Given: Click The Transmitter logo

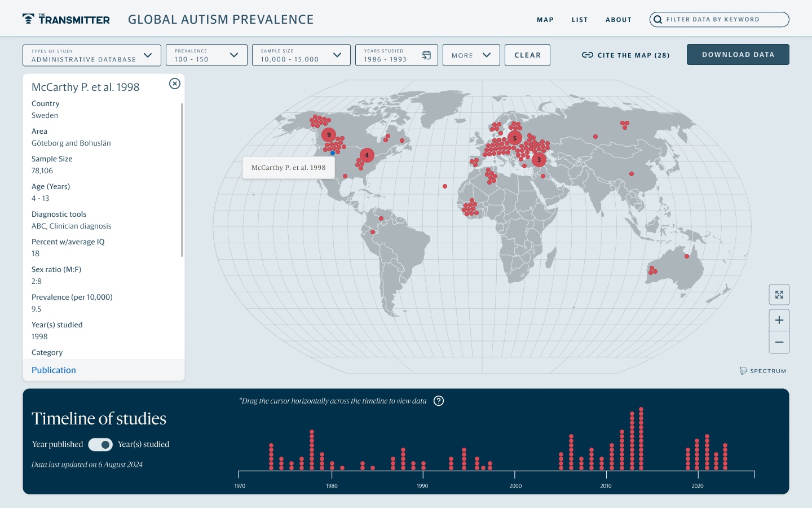Looking at the screenshot, I should tap(66, 19).
